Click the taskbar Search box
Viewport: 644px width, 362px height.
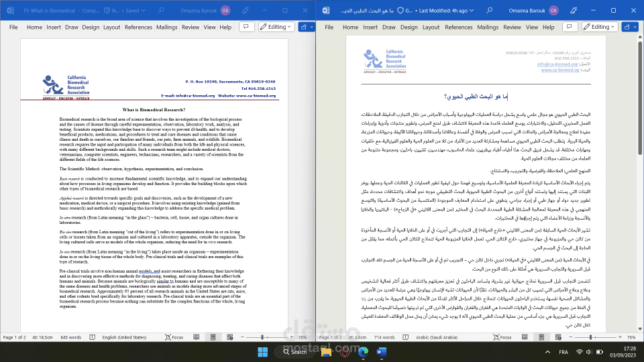[295, 352]
